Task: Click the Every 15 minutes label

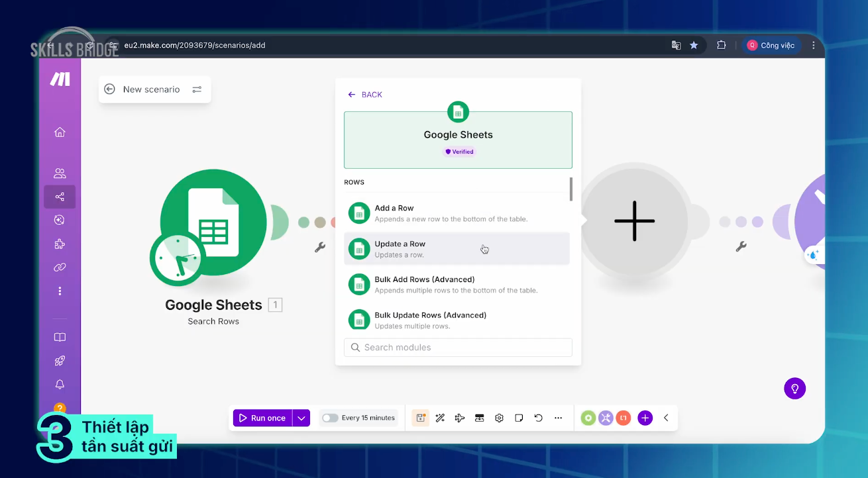Action: [x=368, y=418]
